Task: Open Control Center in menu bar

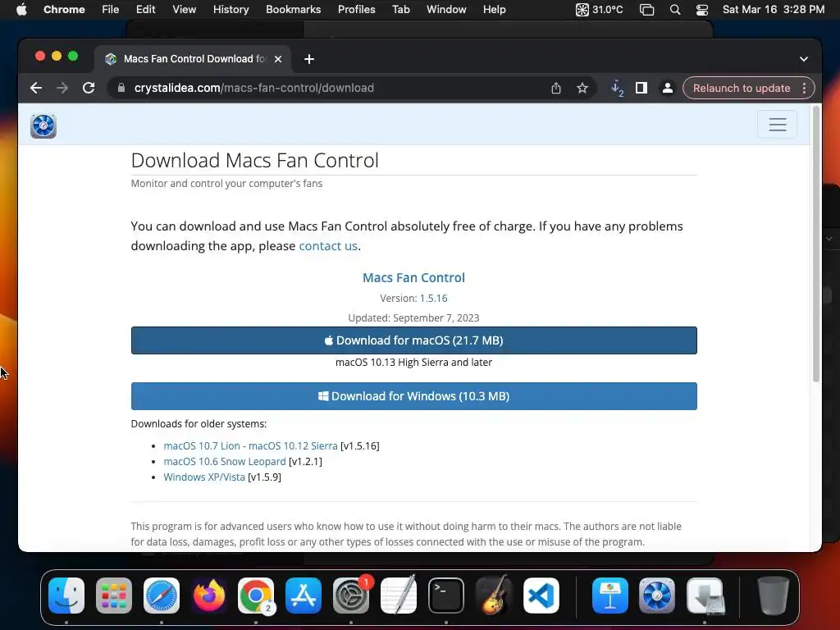Action: click(x=702, y=10)
